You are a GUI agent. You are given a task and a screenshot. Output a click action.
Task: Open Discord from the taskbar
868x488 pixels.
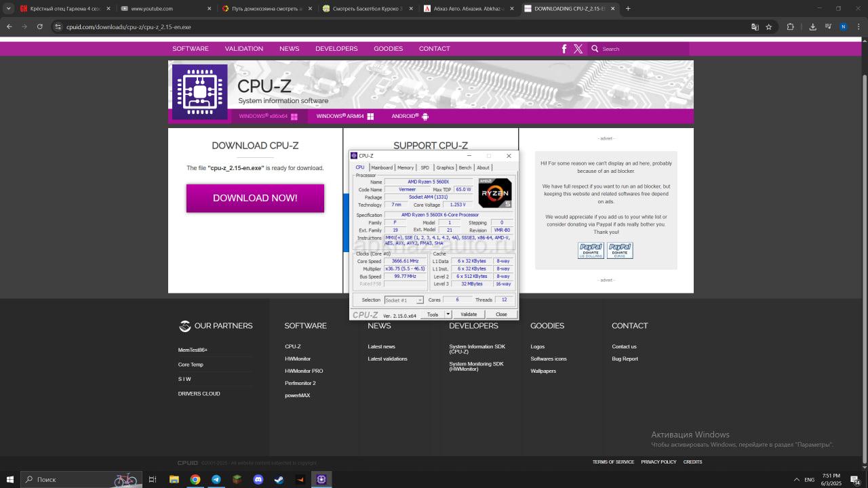point(258,479)
